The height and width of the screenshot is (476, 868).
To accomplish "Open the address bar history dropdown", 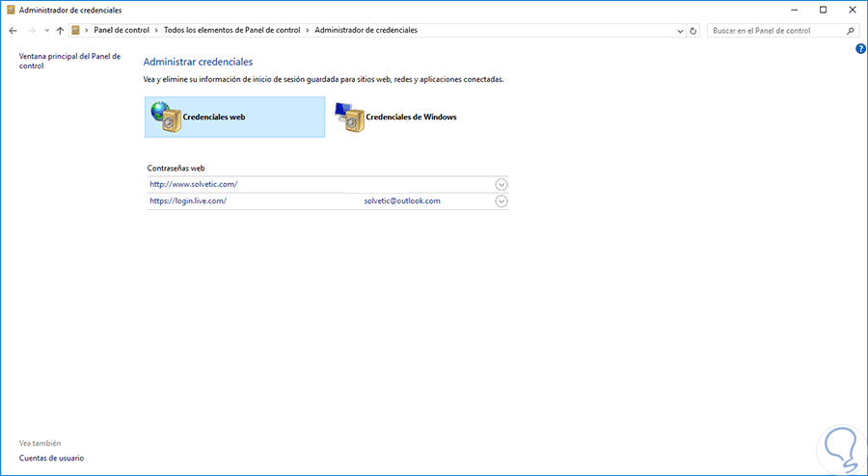I will 680,31.
